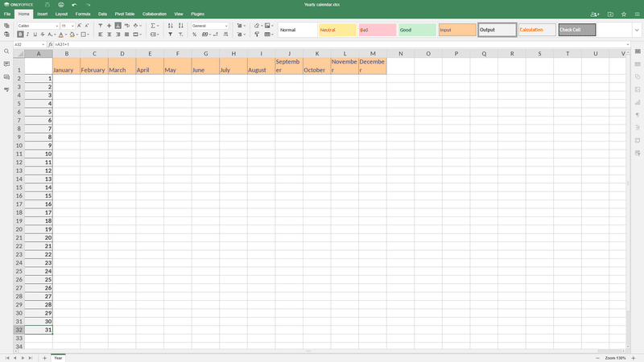The width and height of the screenshot is (644, 362).
Task: Open the font size dropdown
Action: 72,26
